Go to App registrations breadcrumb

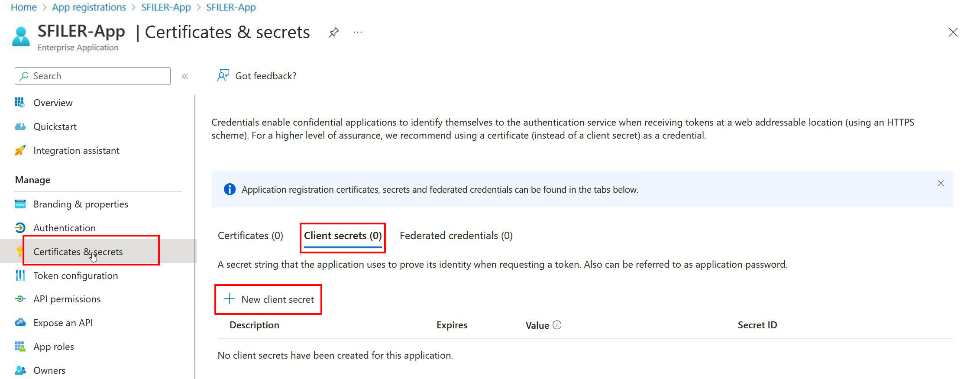tap(89, 7)
